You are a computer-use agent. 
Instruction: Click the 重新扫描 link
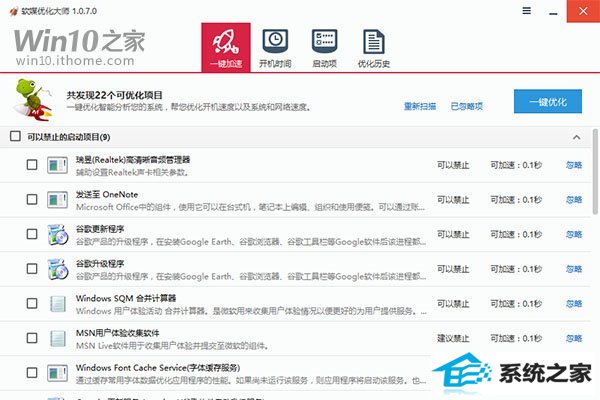[x=420, y=106]
